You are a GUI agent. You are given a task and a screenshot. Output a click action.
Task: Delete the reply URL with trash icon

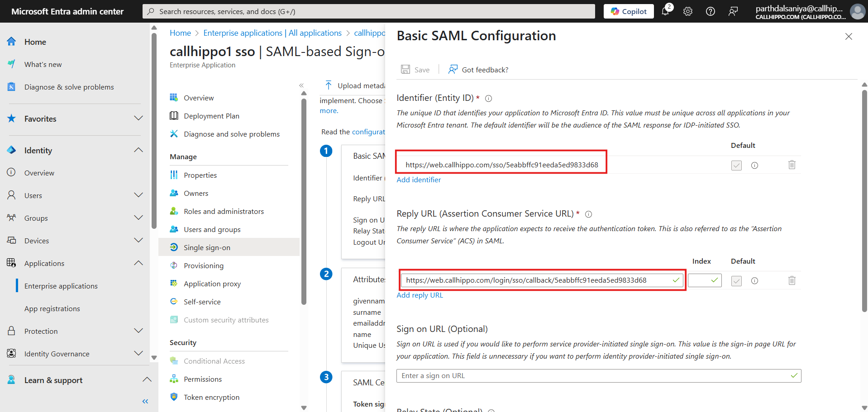click(792, 280)
